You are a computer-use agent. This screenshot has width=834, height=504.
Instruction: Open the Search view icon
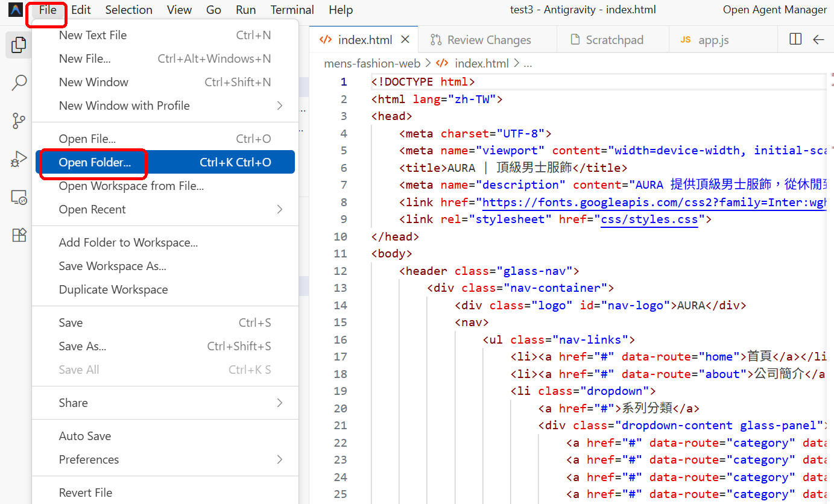tap(19, 83)
